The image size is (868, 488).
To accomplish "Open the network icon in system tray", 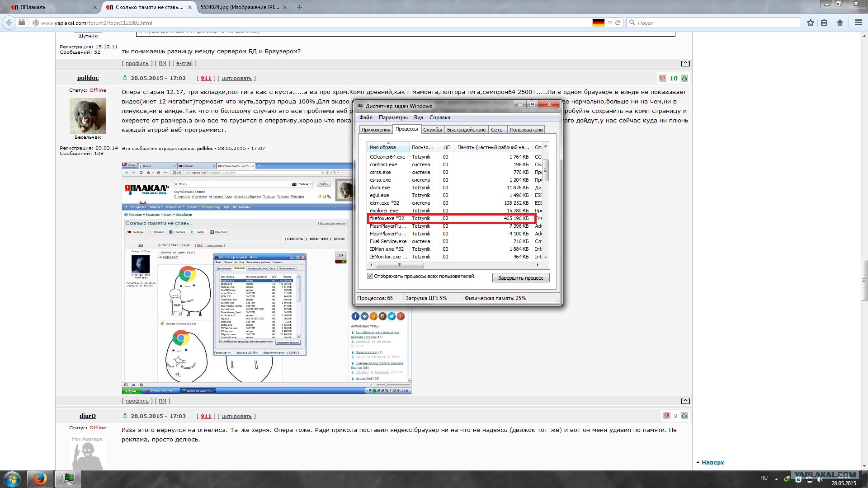I will pos(809,479).
